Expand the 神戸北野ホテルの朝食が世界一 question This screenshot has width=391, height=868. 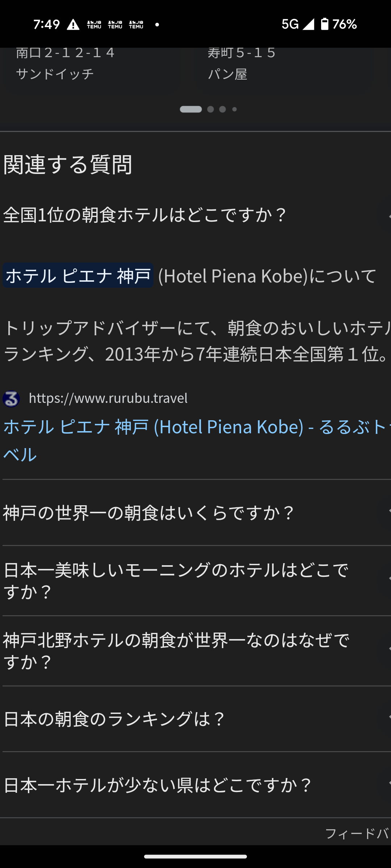tap(386, 650)
